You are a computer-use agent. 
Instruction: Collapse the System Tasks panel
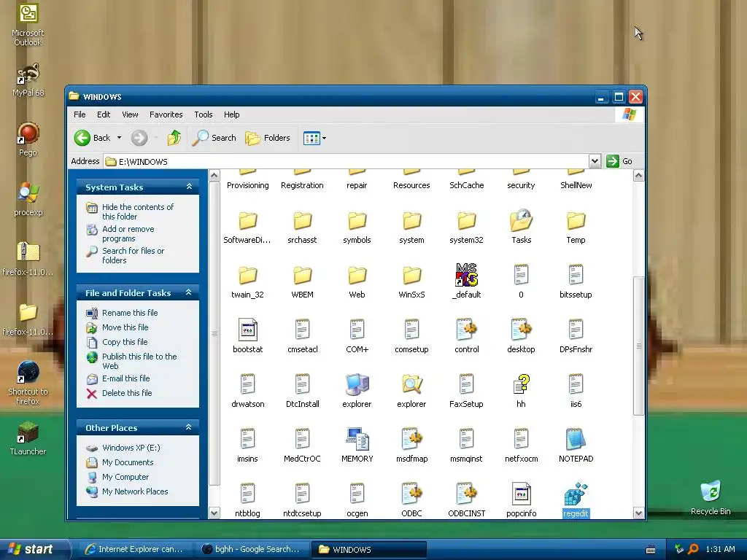pos(189,187)
